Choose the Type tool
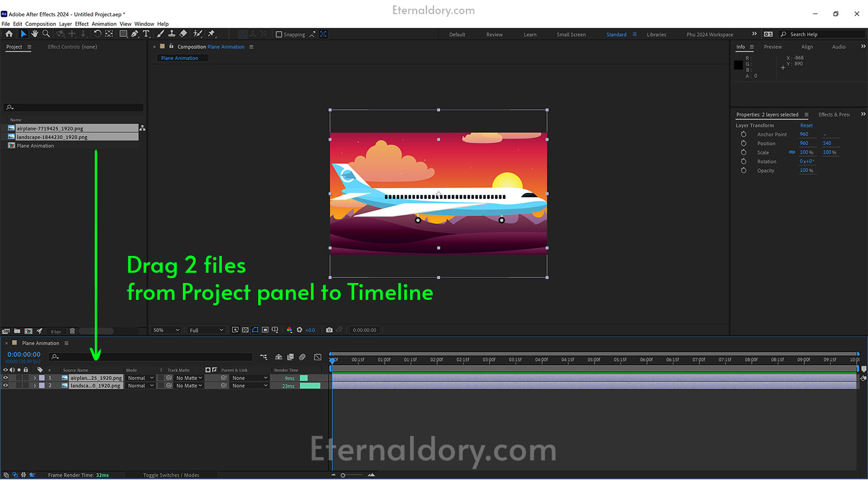This screenshot has width=868, height=488. [x=146, y=34]
